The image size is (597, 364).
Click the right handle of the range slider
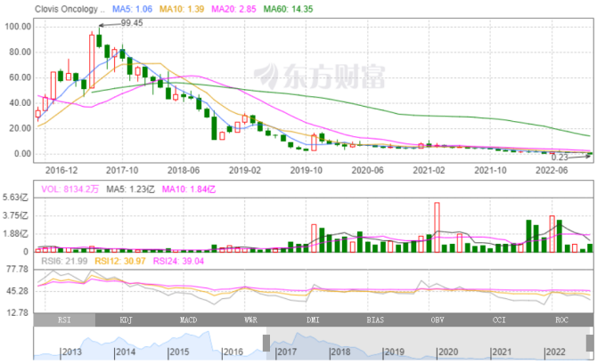(x=590, y=343)
